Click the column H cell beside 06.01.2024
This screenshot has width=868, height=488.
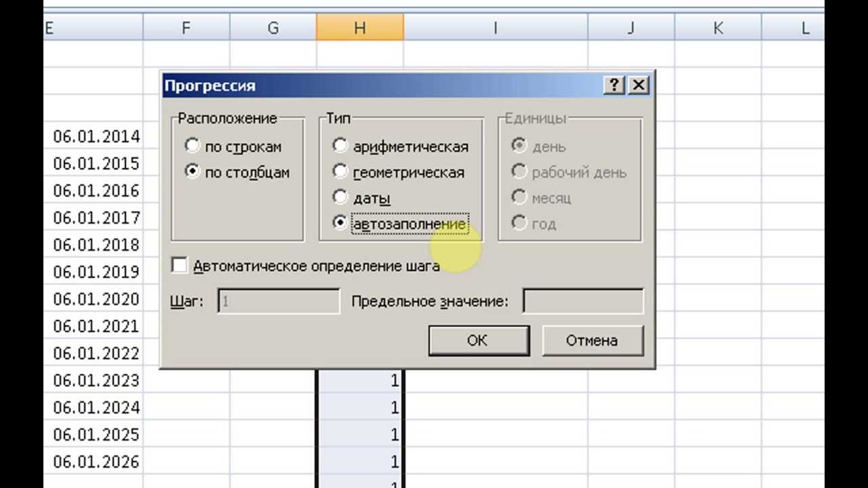point(360,407)
